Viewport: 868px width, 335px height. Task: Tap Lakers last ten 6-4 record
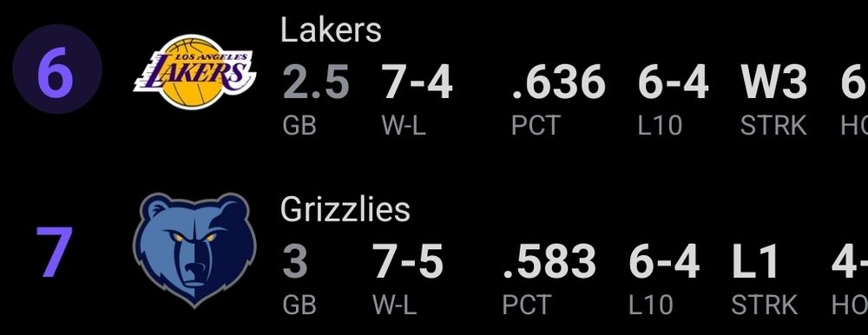(674, 82)
